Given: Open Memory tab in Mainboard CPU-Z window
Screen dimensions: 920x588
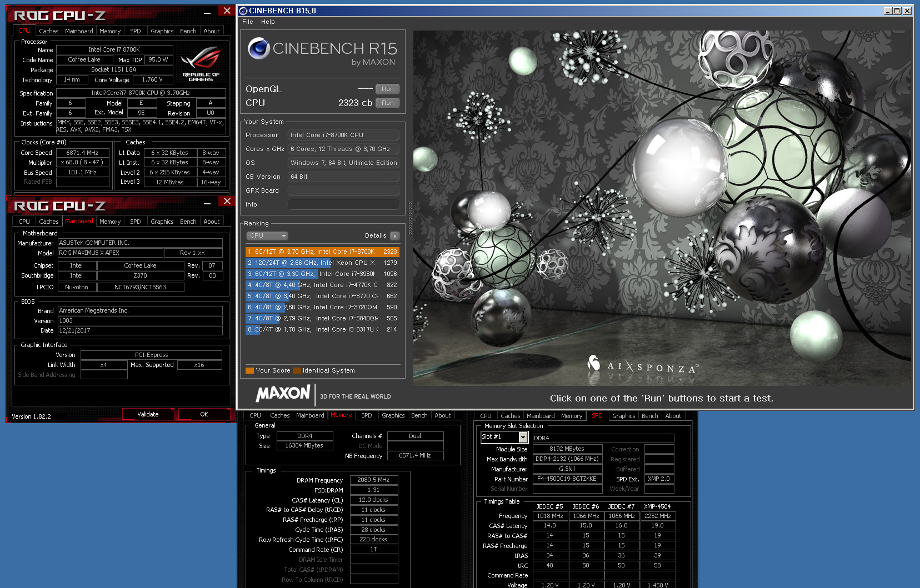Looking at the screenshot, I should coord(110,222).
